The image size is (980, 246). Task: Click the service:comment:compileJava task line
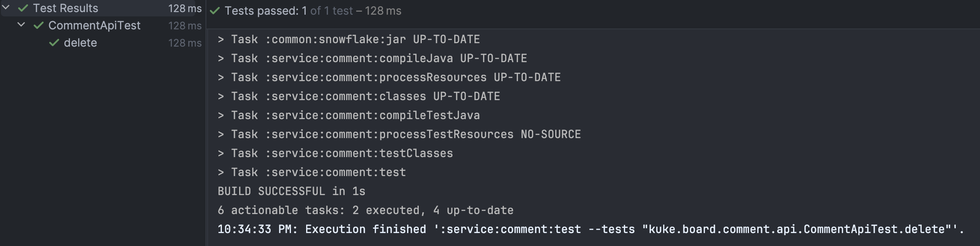point(372,58)
